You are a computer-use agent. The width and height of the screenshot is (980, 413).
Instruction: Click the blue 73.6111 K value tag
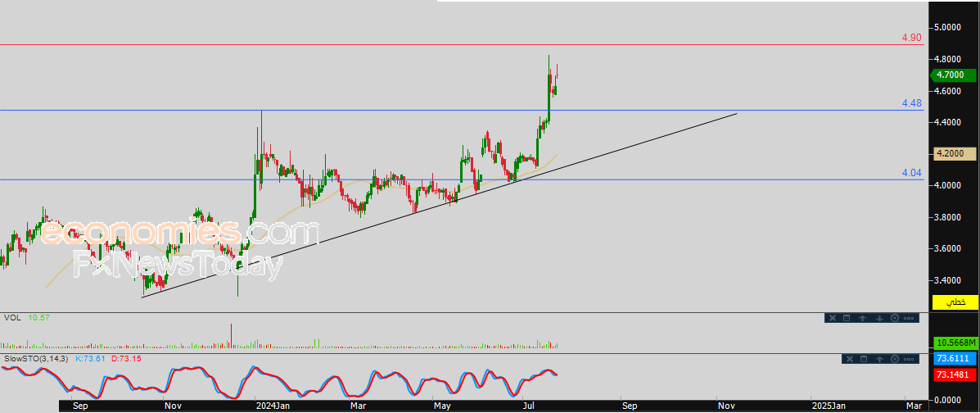[955, 359]
